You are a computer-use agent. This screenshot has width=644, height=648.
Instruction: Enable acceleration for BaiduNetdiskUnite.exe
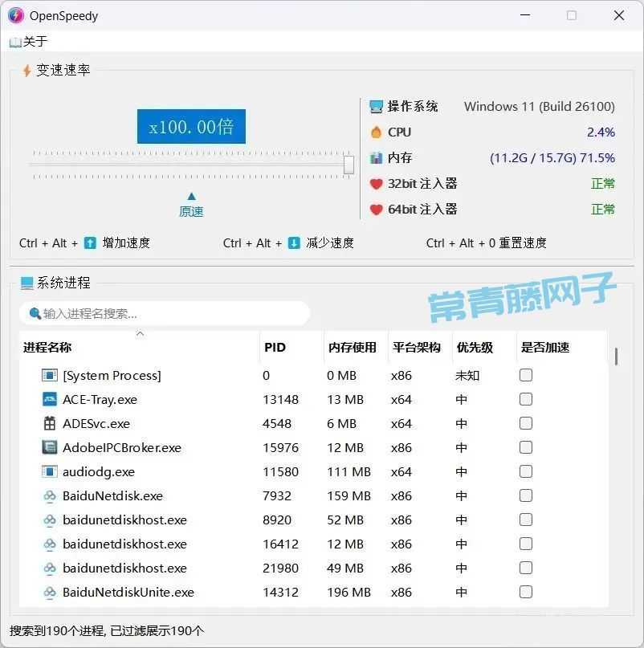pyautogui.click(x=526, y=592)
